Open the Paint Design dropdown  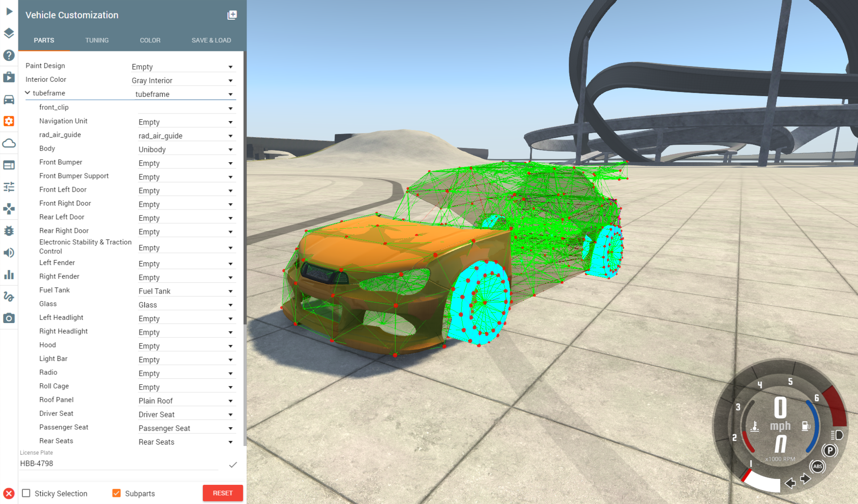click(183, 67)
